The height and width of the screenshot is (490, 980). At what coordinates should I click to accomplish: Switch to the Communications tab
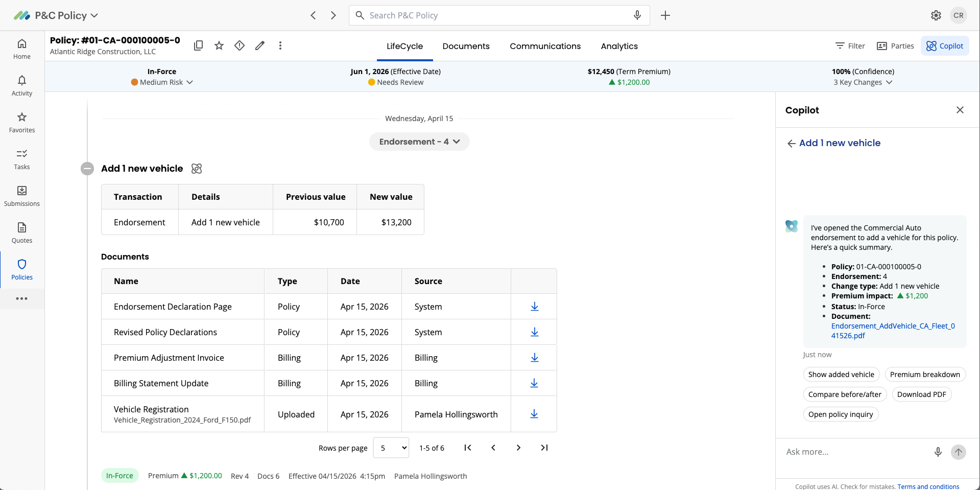545,46
